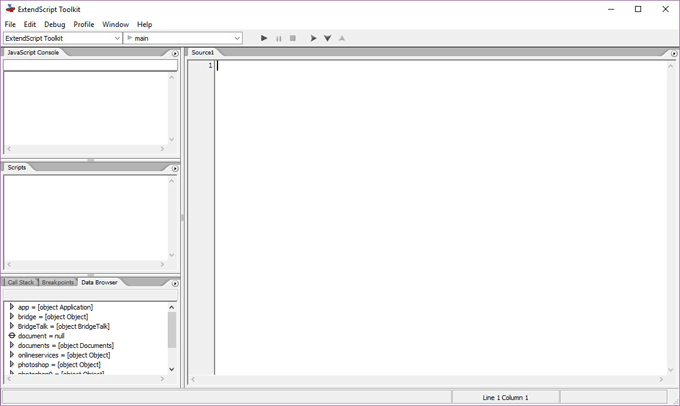Expand the BridgeTalk object in Data Browser
The width and height of the screenshot is (680, 406).
click(x=11, y=326)
